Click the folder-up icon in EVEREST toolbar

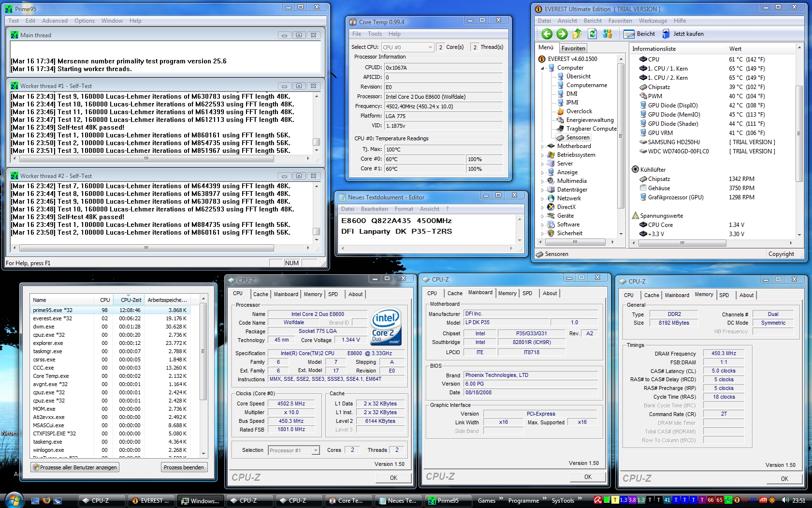[577, 34]
